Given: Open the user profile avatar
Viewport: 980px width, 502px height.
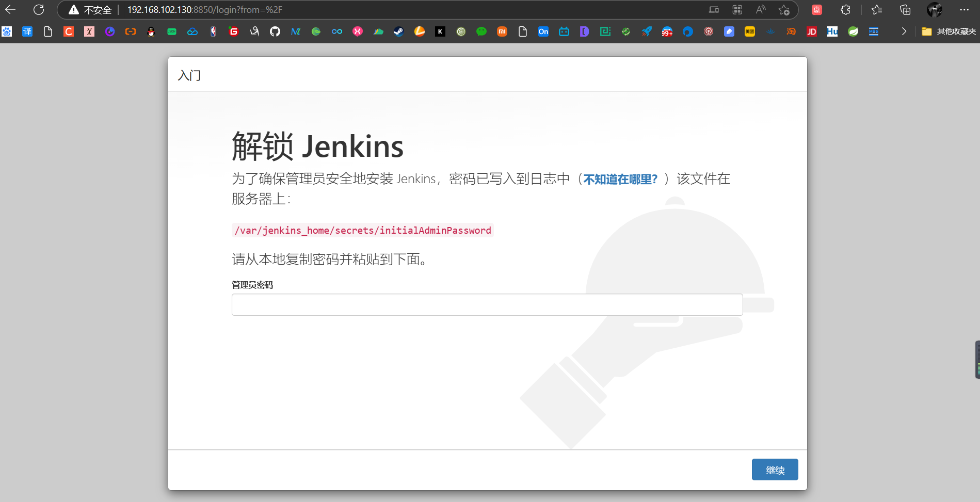Looking at the screenshot, I should tap(935, 10).
